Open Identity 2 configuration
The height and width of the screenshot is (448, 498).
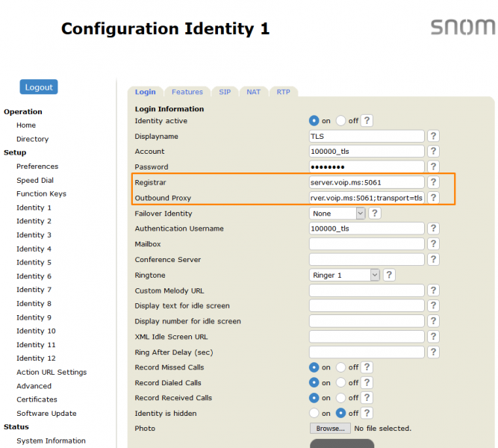point(34,221)
